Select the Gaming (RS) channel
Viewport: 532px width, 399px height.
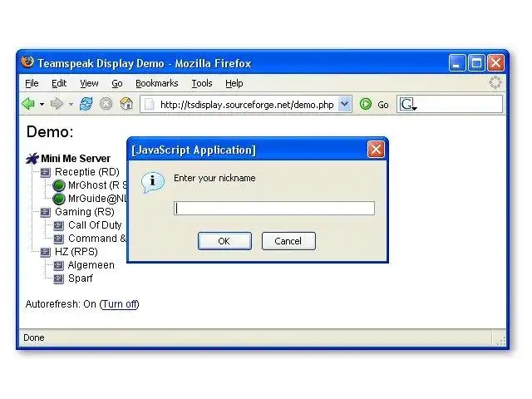pyautogui.click(x=85, y=212)
